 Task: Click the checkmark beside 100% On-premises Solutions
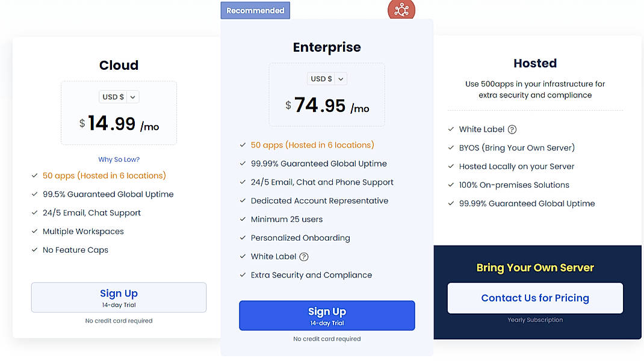450,185
